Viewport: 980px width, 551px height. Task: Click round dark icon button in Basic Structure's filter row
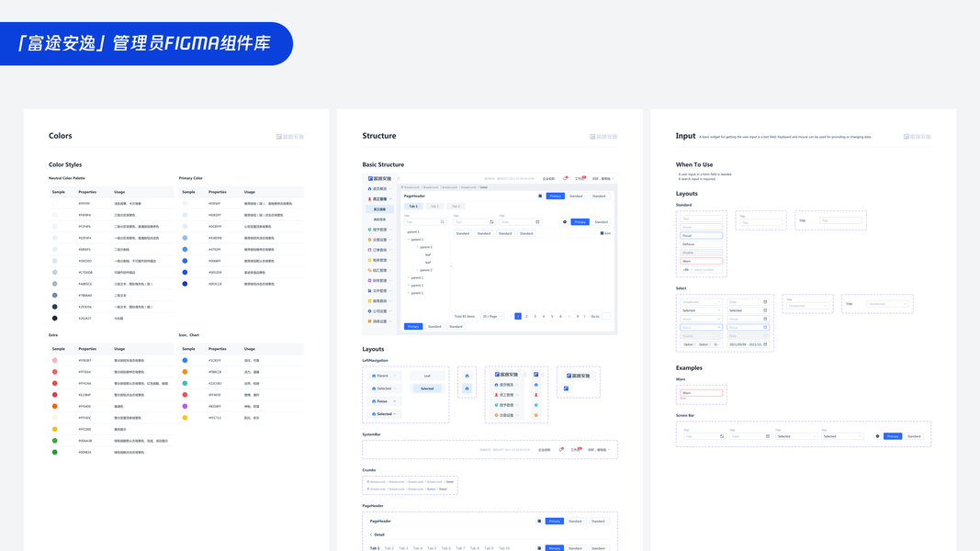[x=565, y=221]
